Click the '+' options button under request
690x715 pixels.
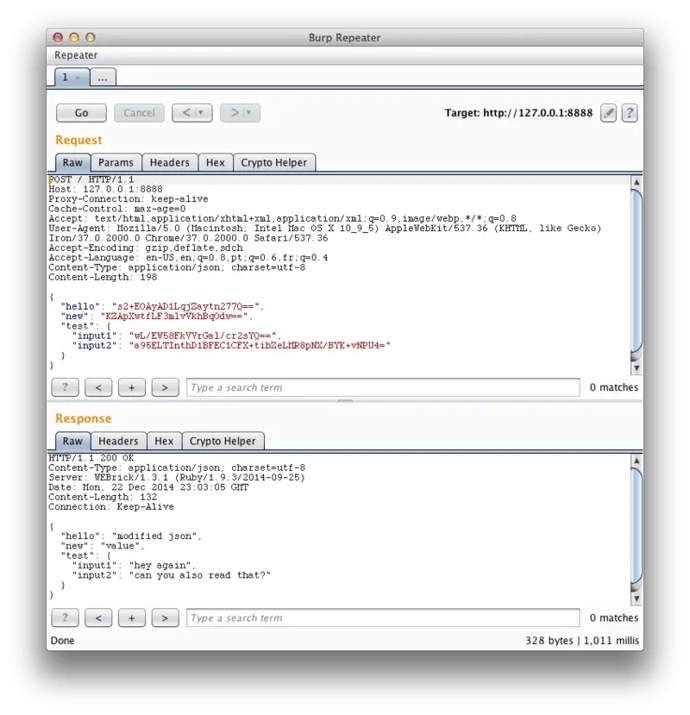click(131, 387)
